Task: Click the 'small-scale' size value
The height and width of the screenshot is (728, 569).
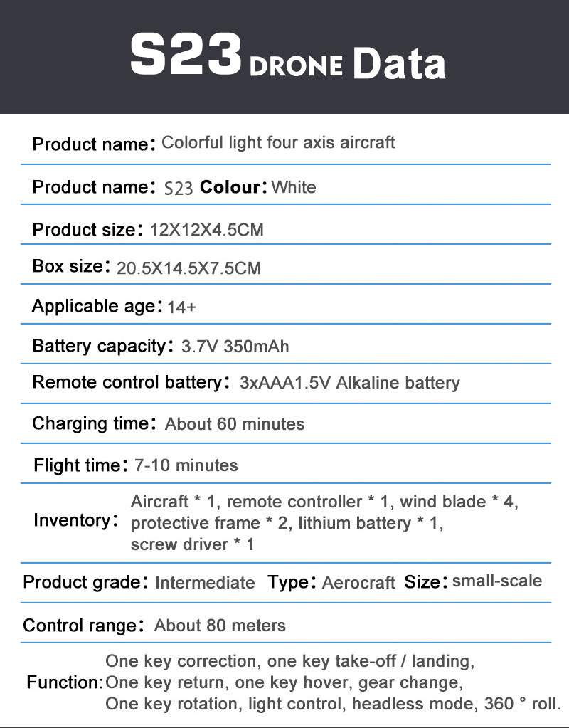Action: click(x=497, y=581)
